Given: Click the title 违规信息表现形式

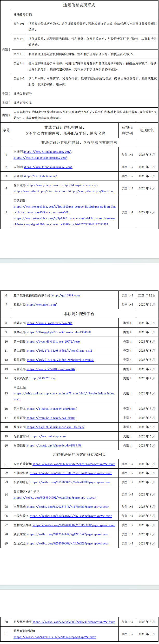Looking at the screenshot, I should 79,5.
